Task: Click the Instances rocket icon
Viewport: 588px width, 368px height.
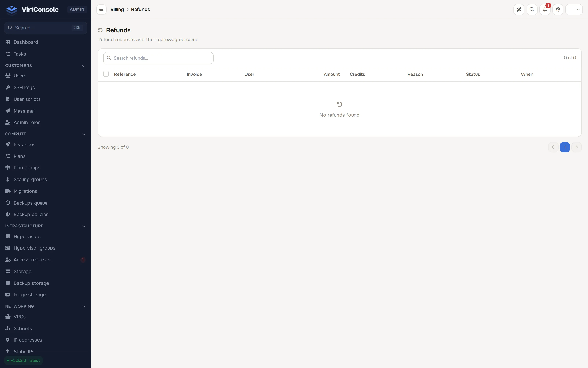Action: 8,144
